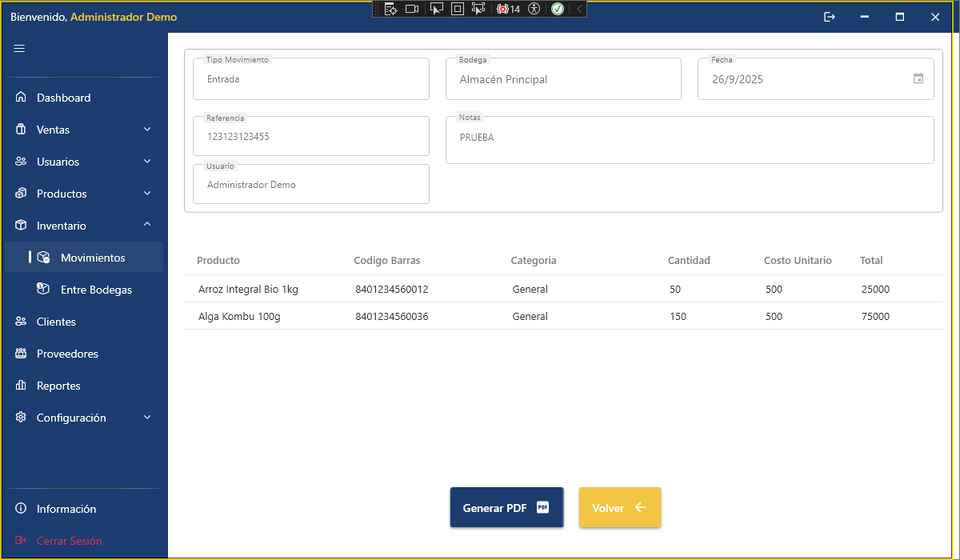Collapse the Inventario submenu chevron

point(147,226)
